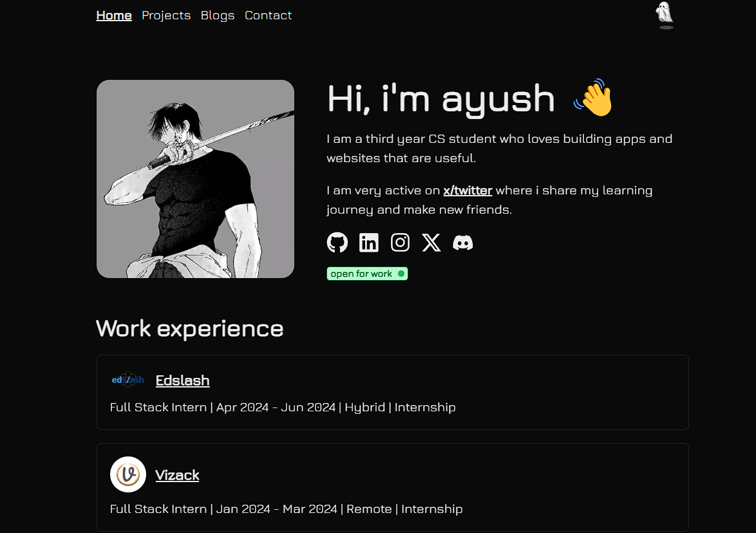Open the GitHub profile icon
Viewport: 756px width, 533px height.
[x=337, y=242]
